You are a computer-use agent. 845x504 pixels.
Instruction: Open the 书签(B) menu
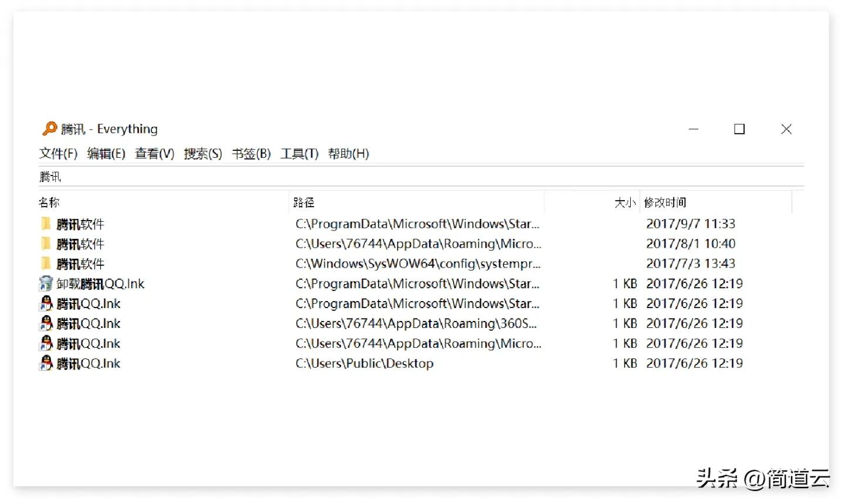point(251,154)
